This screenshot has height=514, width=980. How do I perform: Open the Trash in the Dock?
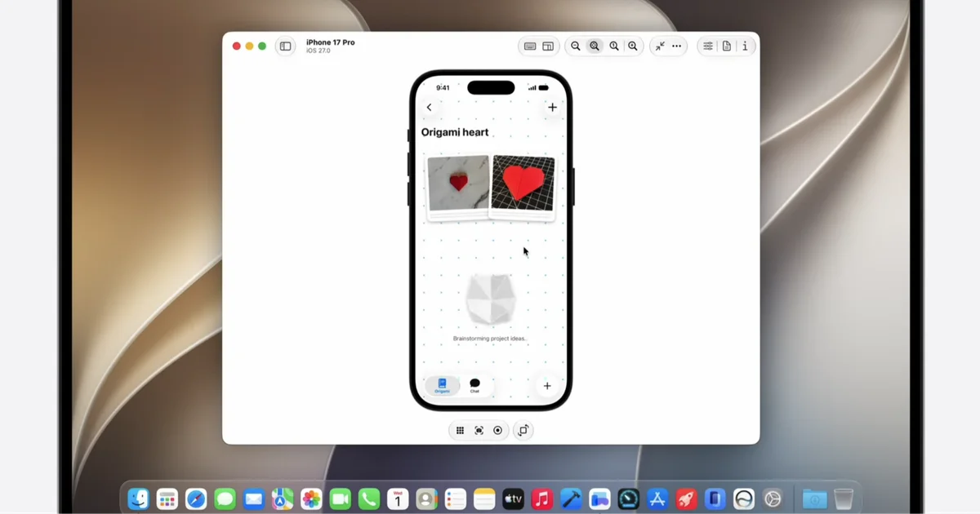coord(844,498)
